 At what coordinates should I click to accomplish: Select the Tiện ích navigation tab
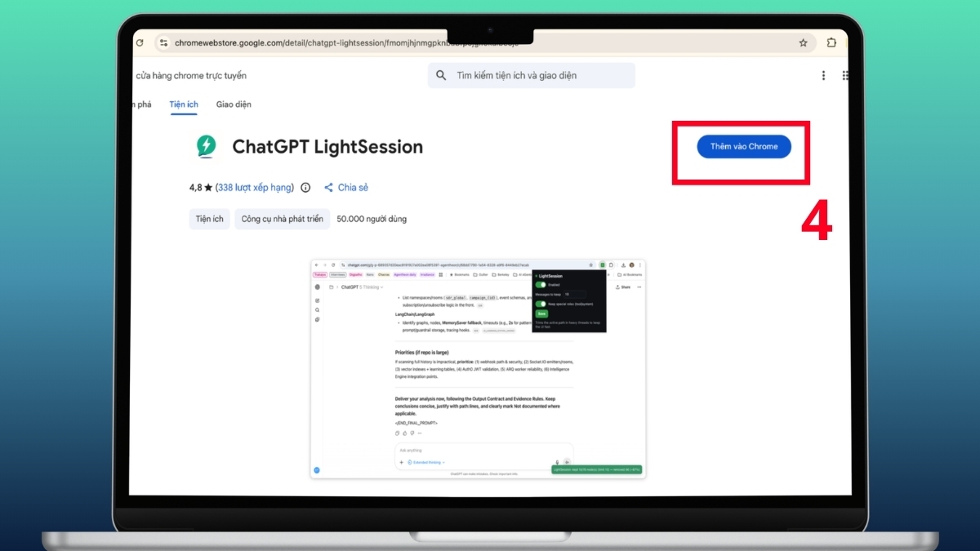[x=183, y=104]
